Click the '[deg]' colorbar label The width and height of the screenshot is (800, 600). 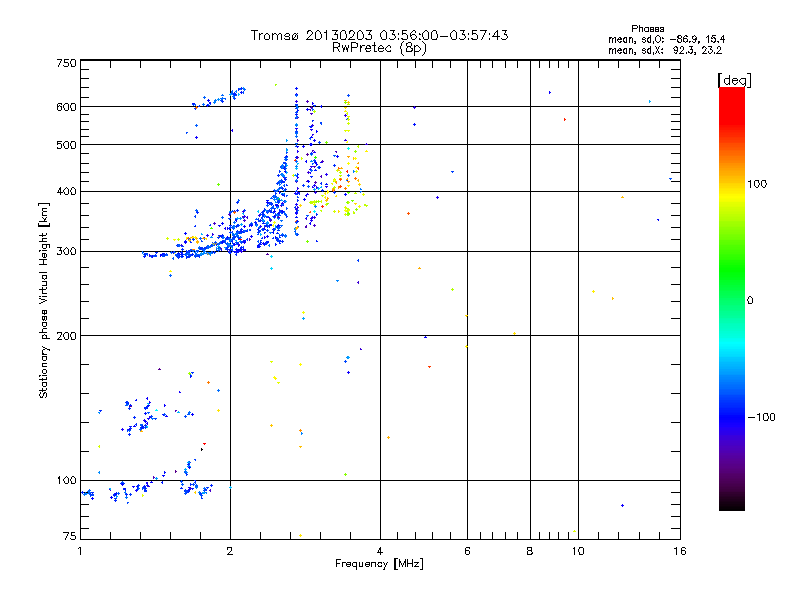tap(734, 80)
